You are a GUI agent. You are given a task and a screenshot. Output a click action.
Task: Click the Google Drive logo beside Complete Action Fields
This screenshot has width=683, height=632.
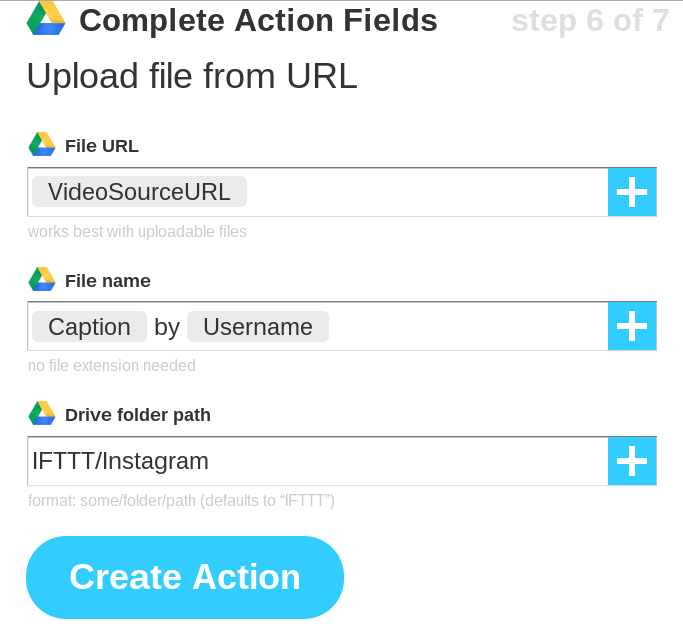[x=46, y=18]
